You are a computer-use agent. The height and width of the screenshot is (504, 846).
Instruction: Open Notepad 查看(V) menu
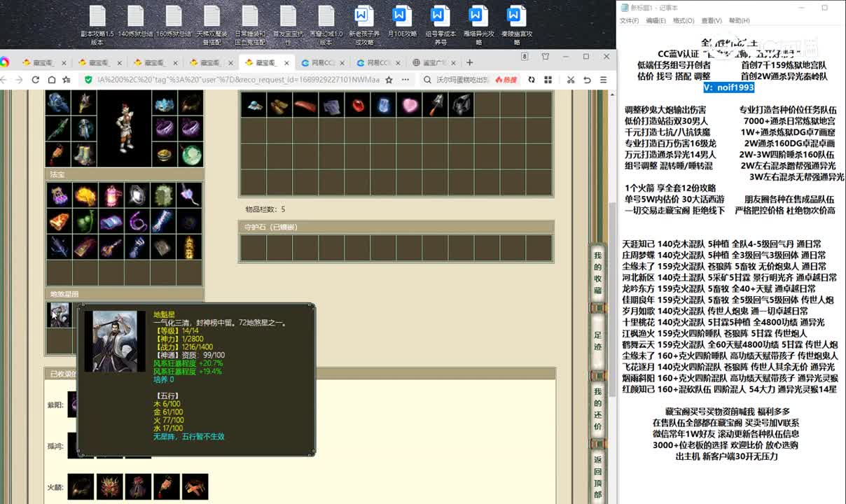click(x=712, y=21)
